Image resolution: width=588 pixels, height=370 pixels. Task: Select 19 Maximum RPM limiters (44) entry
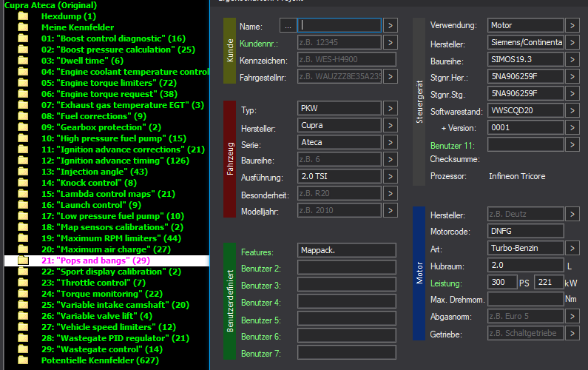pyautogui.click(x=111, y=238)
